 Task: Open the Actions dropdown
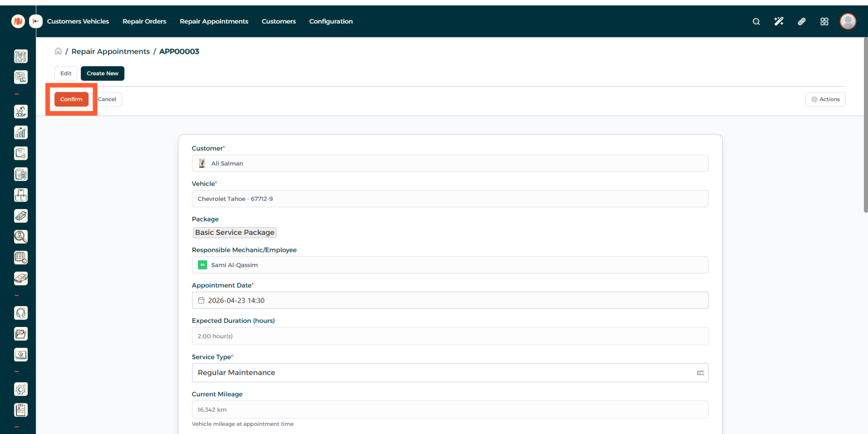coord(825,99)
